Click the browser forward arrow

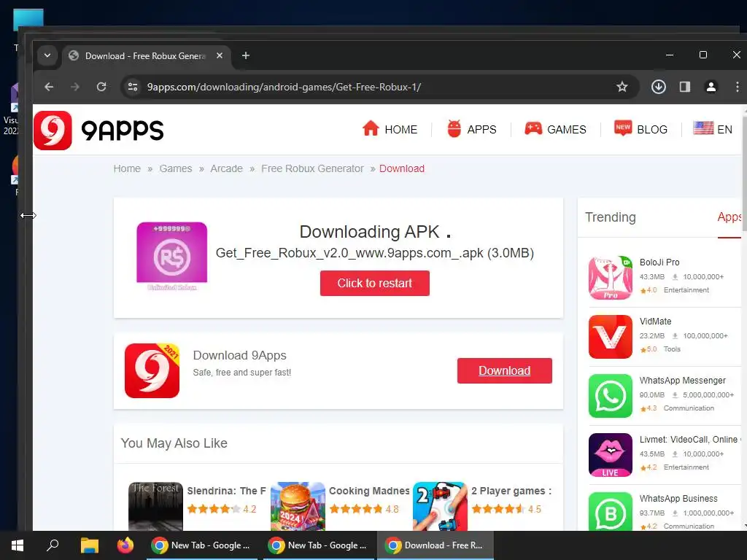[x=75, y=87]
